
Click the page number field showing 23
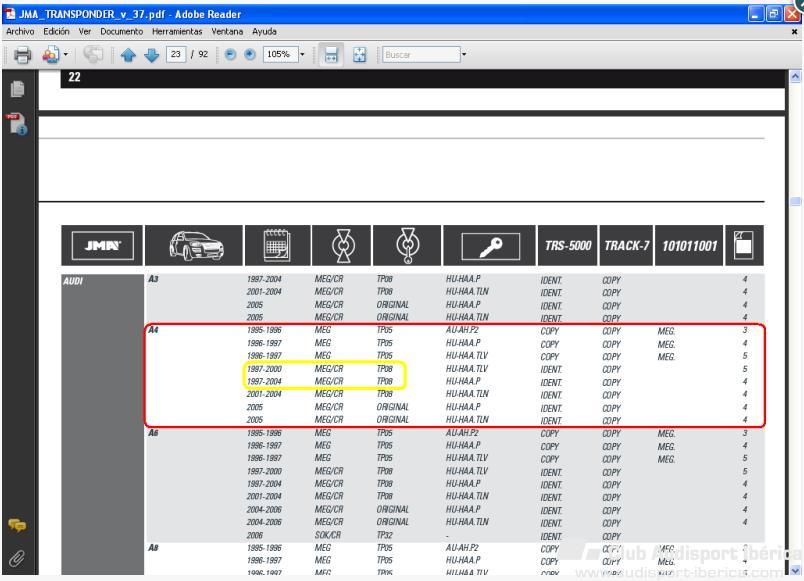pyautogui.click(x=175, y=54)
